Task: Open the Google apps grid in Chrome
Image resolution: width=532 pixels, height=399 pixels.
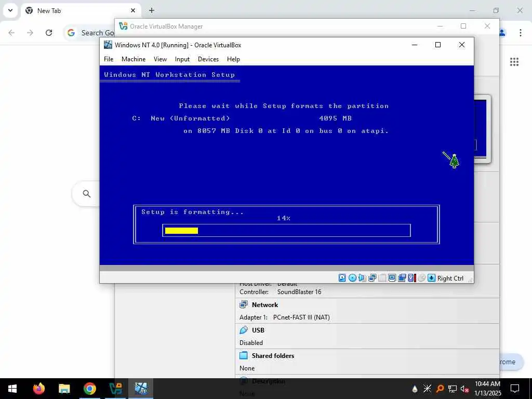Action: point(514,61)
